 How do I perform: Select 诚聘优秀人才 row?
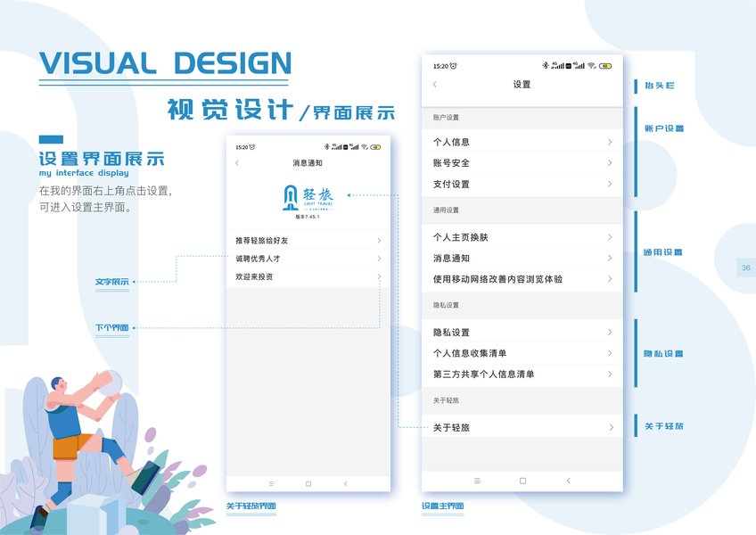coord(308,259)
